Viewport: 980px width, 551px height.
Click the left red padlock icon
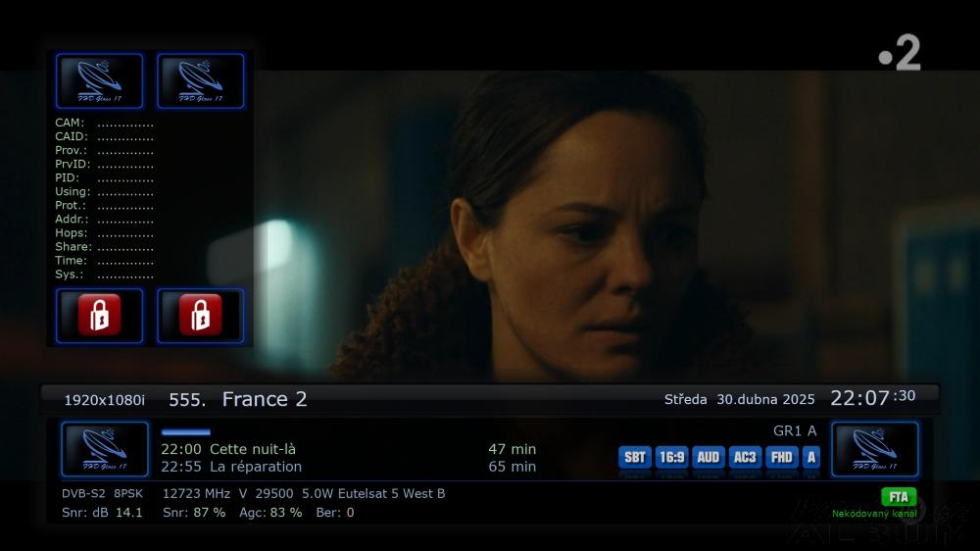tap(99, 316)
